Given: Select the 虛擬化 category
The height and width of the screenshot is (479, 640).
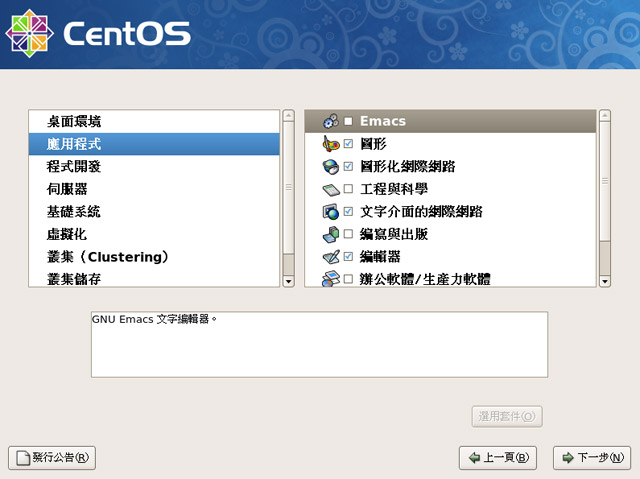Looking at the screenshot, I should click(154, 234).
